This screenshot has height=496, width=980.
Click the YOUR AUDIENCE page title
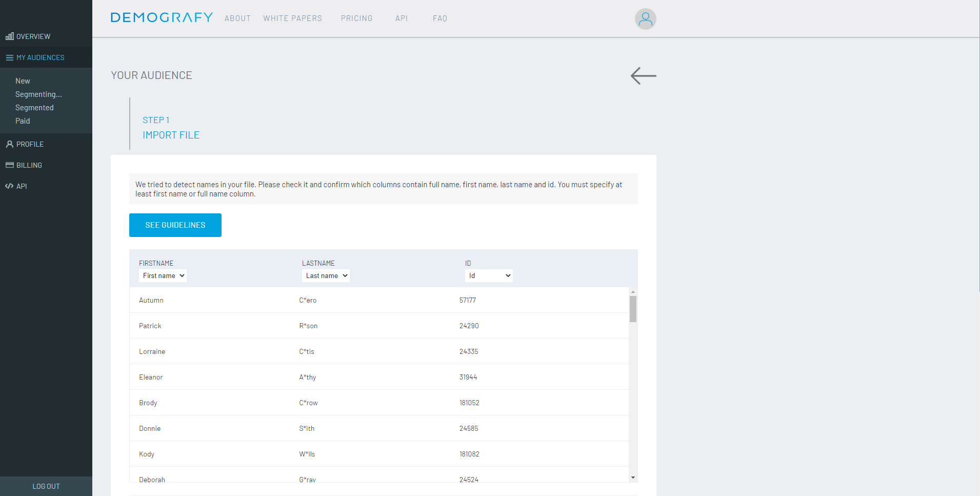click(x=152, y=75)
